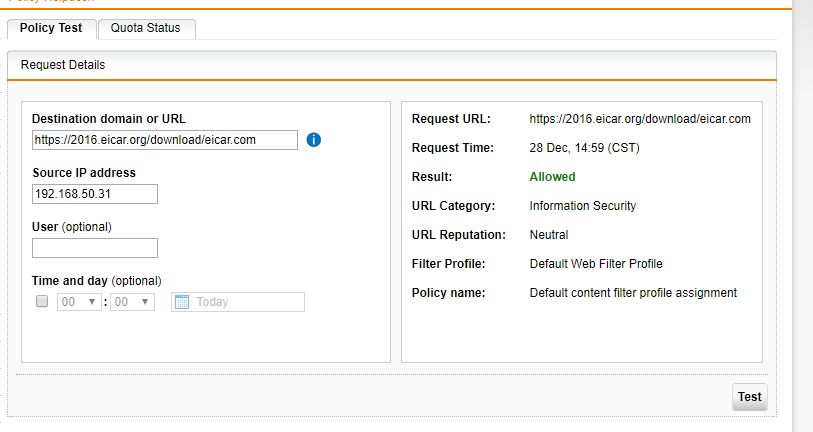813x432 pixels.
Task: Click the Information Security category value
Action: pyautogui.click(x=582, y=206)
